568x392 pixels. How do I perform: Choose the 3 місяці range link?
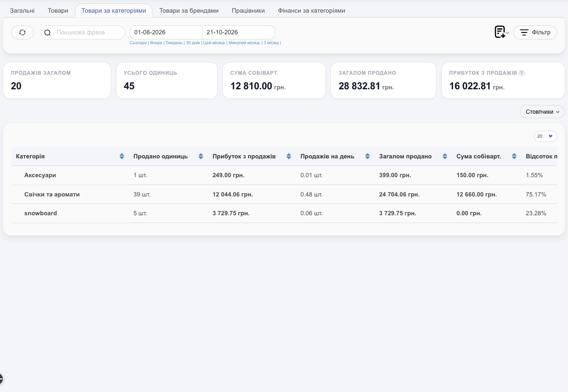pos(271,43)
